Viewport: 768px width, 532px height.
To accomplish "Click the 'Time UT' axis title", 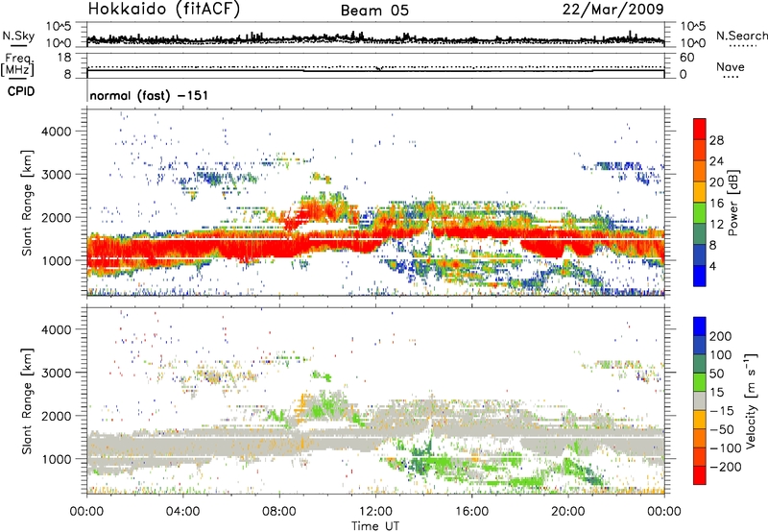I will [x=375, y=526].
